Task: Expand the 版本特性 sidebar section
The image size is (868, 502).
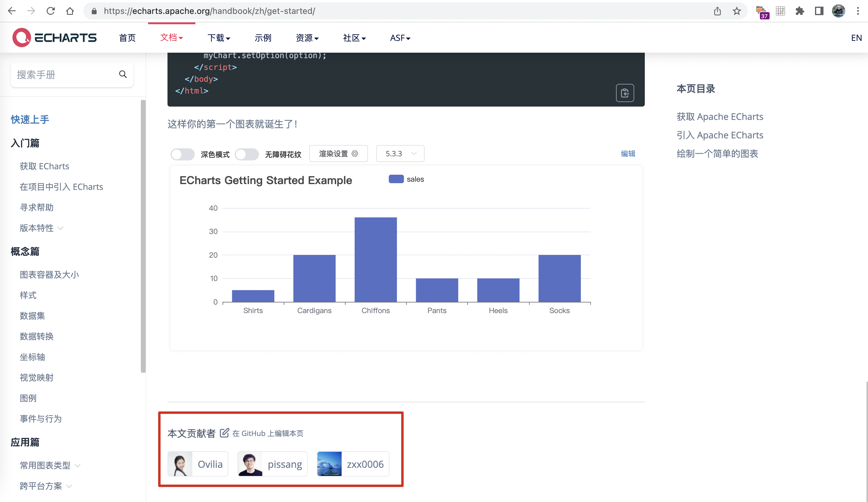Action: coord(41,228)
